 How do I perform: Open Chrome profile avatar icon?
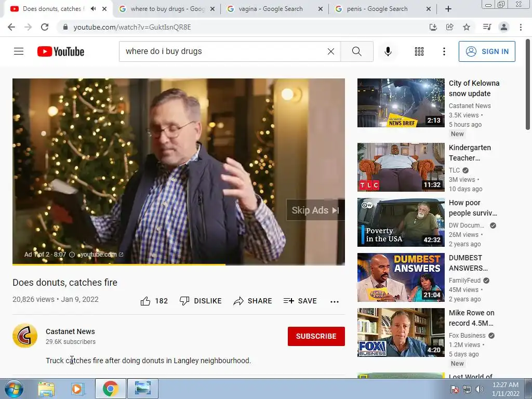[x=504, y=27]
